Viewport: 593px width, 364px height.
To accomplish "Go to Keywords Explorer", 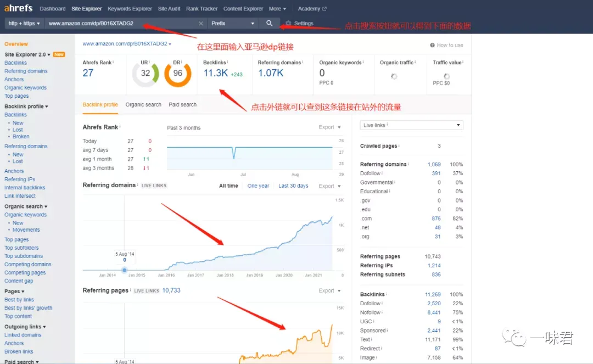I will [x=130, y=9].
